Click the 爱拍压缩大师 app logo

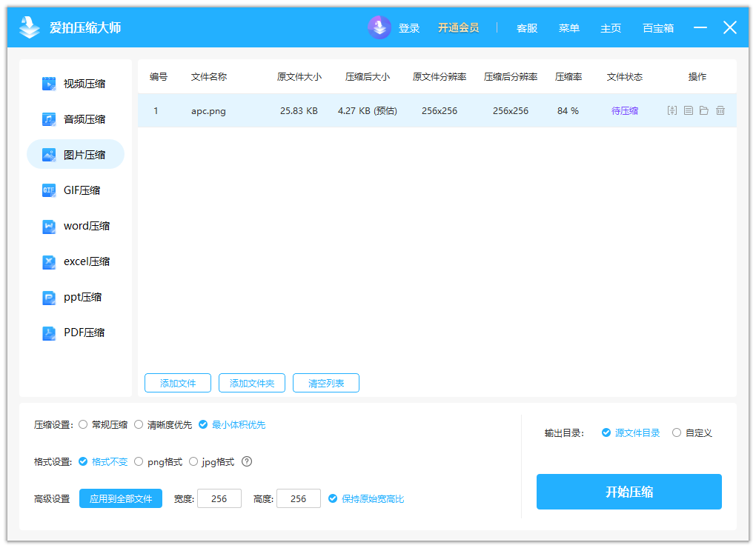[30, 27]
